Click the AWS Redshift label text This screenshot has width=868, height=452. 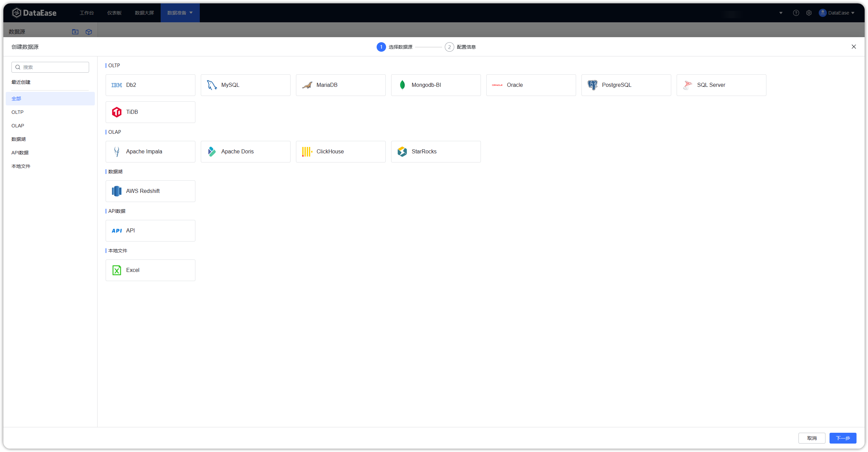pos(143,191)
